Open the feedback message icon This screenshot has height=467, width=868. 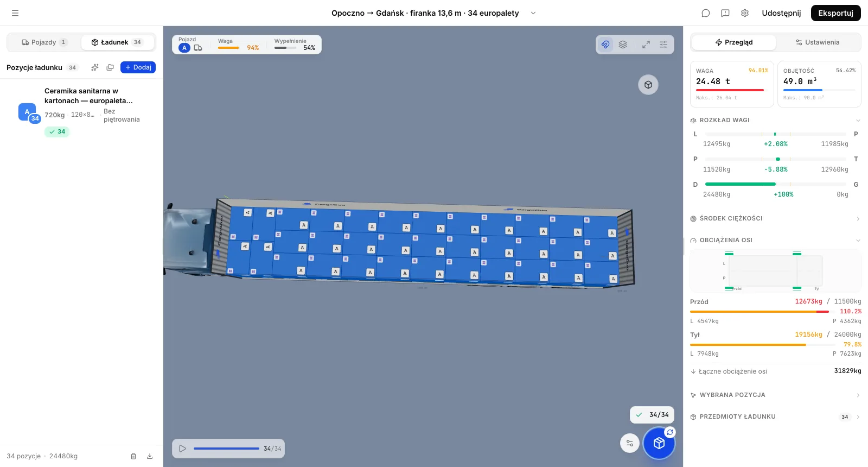pyautogui.click(x=725, y=13)
